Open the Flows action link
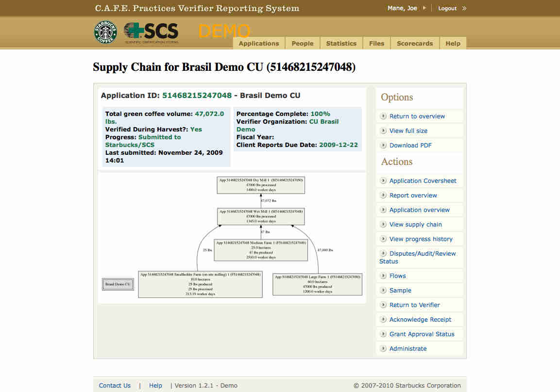This screenshot has height=392, width=560. [x=397, y=276]
